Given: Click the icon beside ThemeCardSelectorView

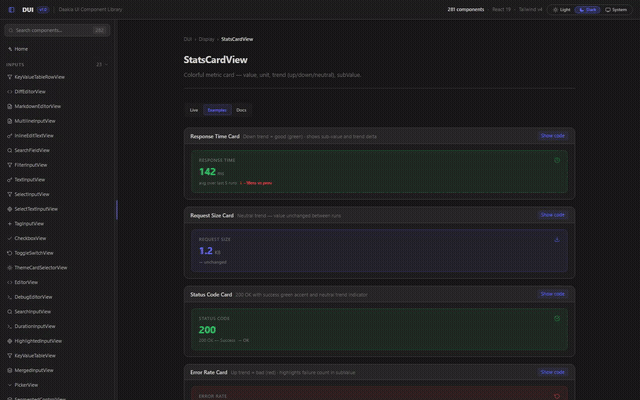Looking at the screenshot, I should pyautogui.click(x=9, y=268).
